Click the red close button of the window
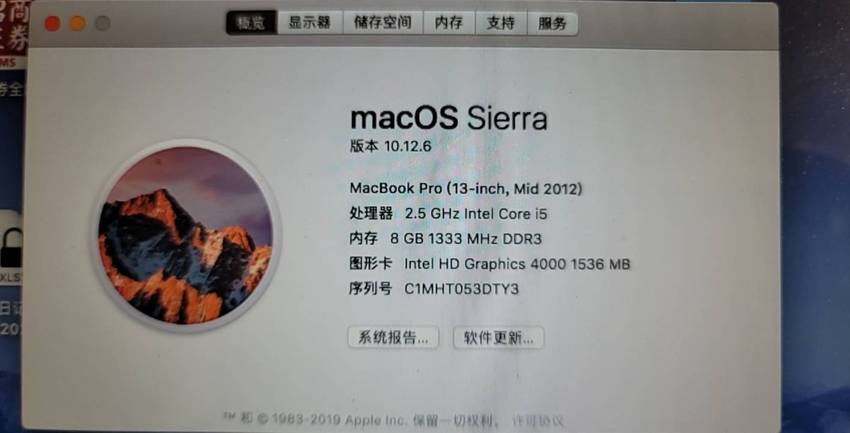 52,23
